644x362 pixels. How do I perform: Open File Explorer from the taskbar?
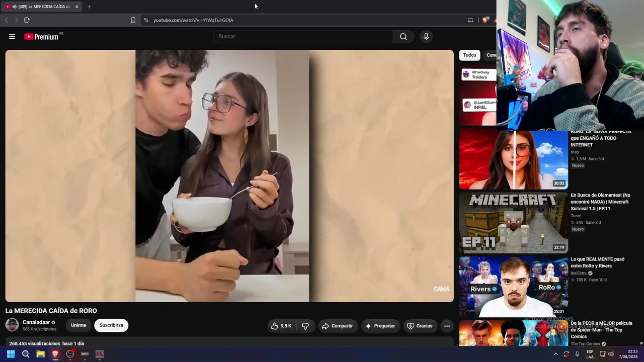[40, 354]
